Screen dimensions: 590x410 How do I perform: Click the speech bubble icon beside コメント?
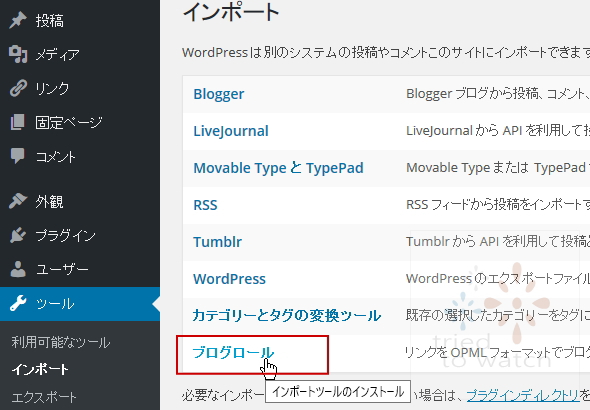coord(18,156)
